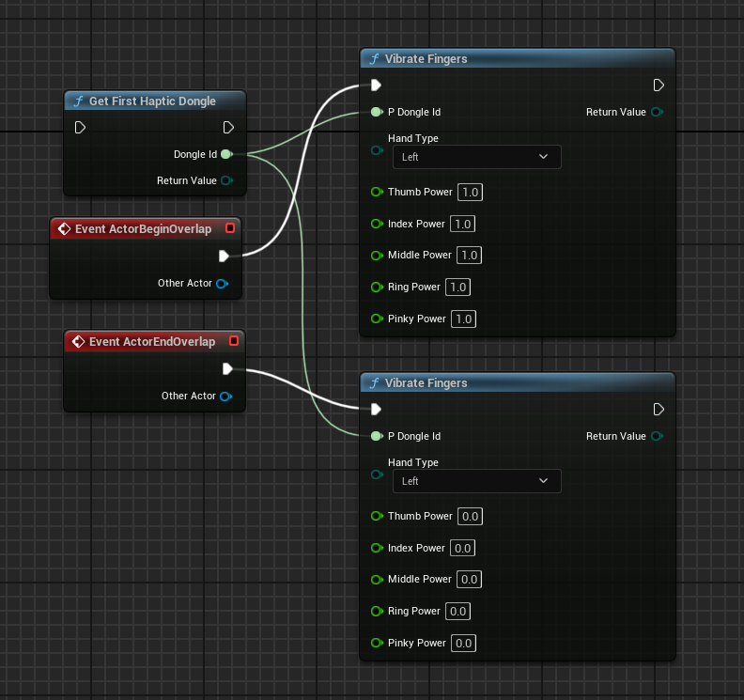The height and width of the screenshot is (700, 744).
Task: Click Other Actor pin on Event ActorBeginOverlap
Action: pyautogui.click(x=222, y=283)
